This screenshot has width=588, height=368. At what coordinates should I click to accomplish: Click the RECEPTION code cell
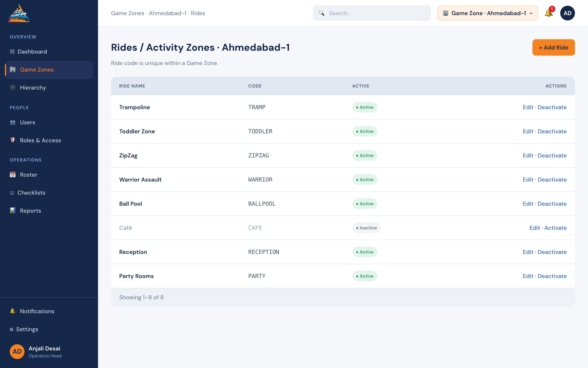click(x=264, y=252)
